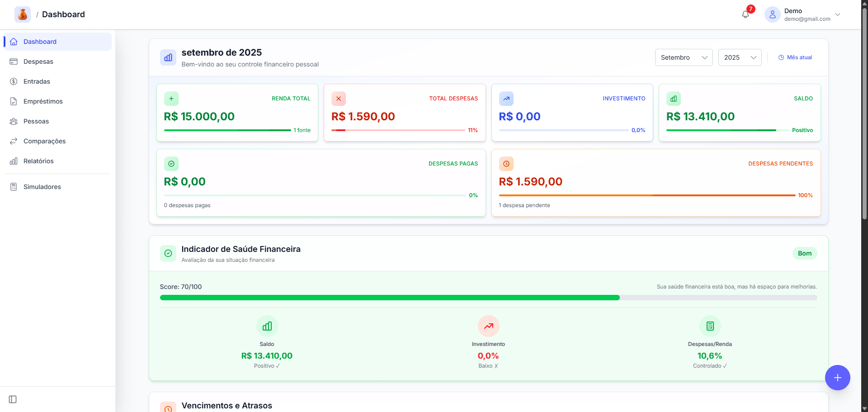Click the Mês atual link

(795, 57)
